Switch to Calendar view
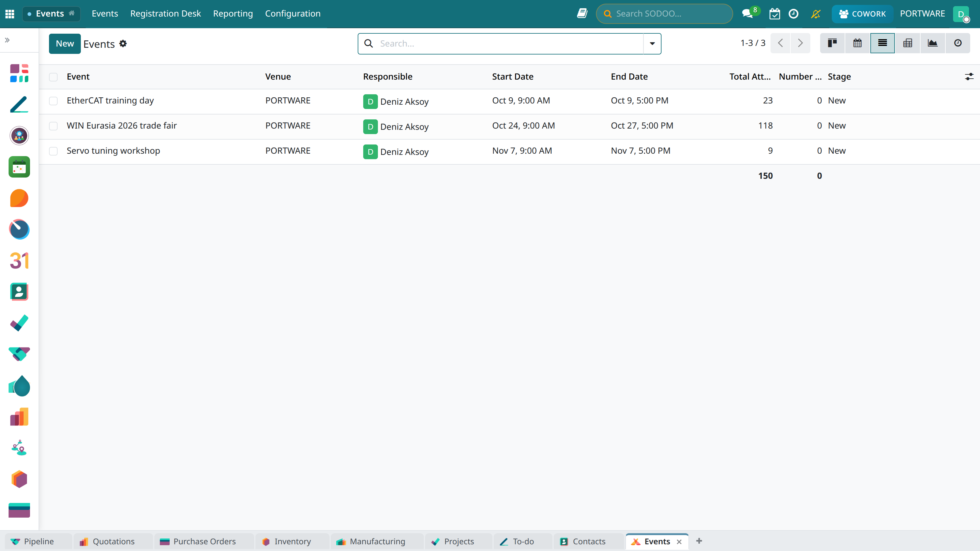Screen dimensions: 980x551 858,43
